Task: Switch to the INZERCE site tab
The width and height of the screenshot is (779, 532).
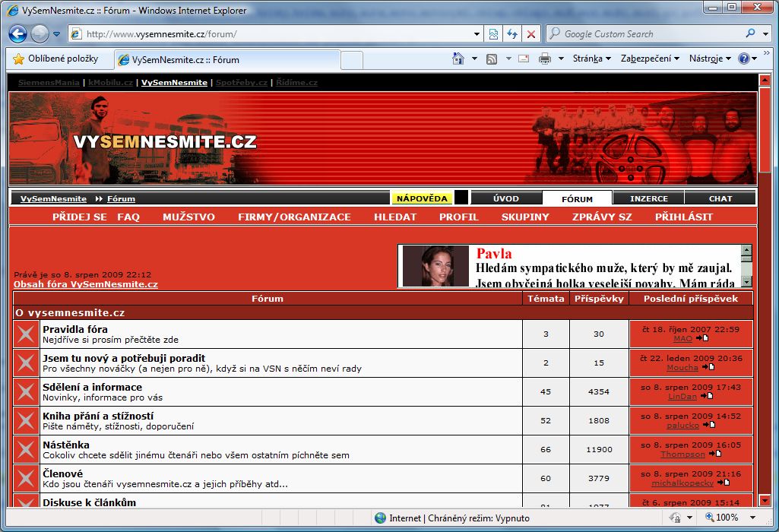Action: 649,198
